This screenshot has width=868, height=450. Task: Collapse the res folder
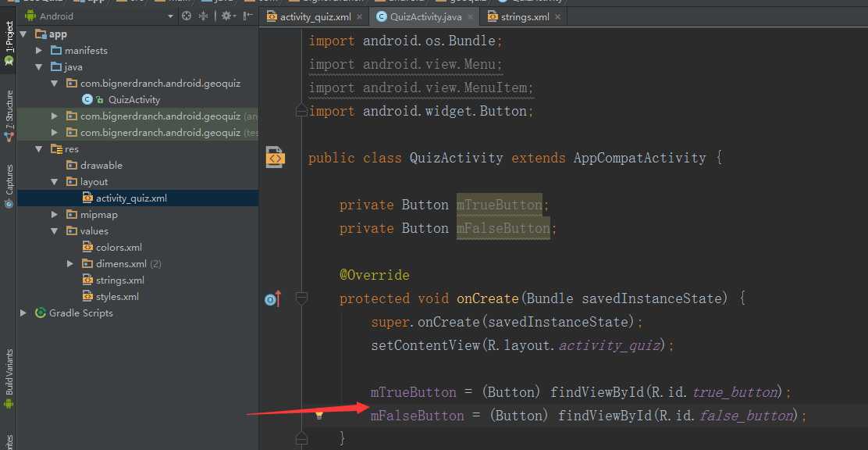39,149
